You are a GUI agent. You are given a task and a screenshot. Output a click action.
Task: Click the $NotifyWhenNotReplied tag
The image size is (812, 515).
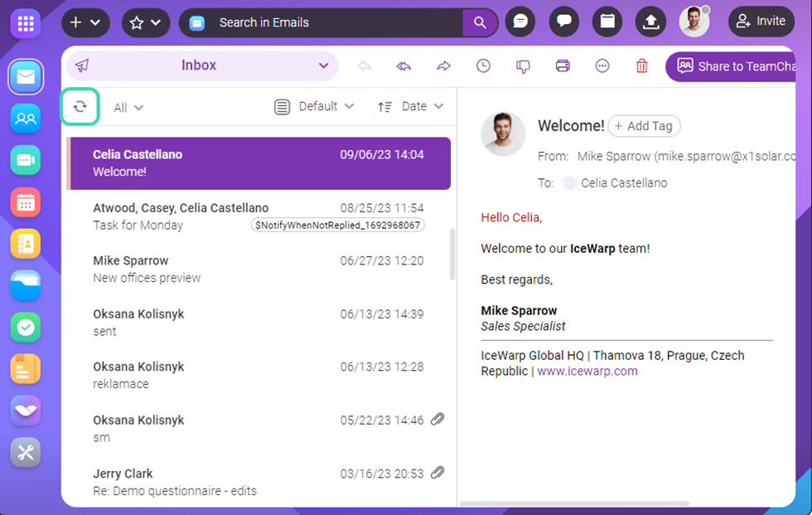(x=338, y=226)
